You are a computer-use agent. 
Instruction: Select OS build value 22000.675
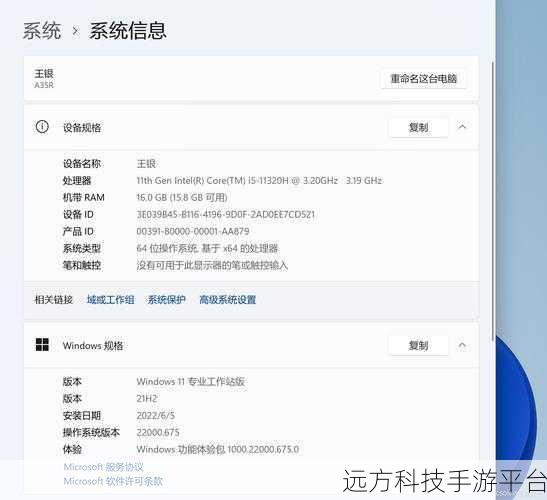[x=158, y=433]
